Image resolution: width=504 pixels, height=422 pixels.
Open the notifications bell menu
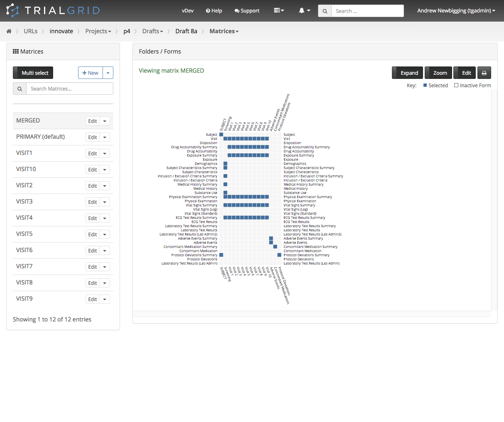pos(304,11)
